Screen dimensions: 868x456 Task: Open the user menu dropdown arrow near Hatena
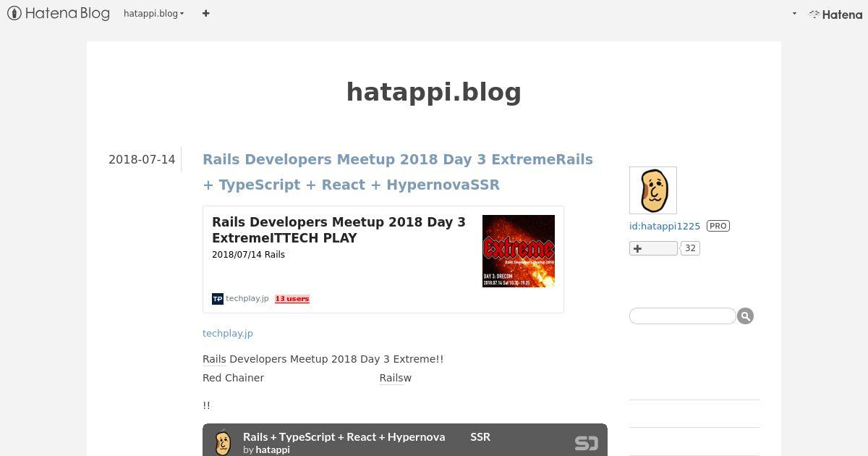click(x=794, y=14)
